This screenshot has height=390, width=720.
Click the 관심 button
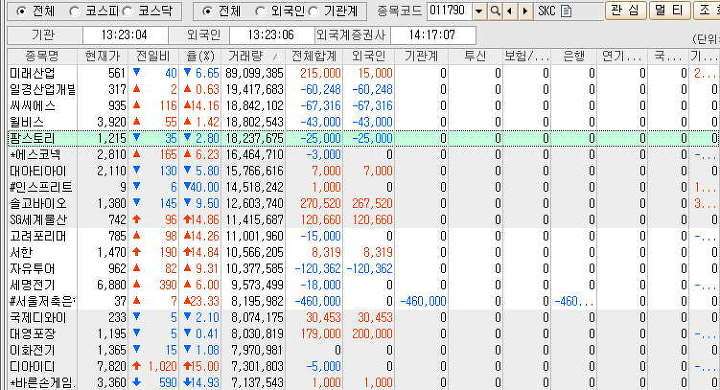[x=626, y=10]
